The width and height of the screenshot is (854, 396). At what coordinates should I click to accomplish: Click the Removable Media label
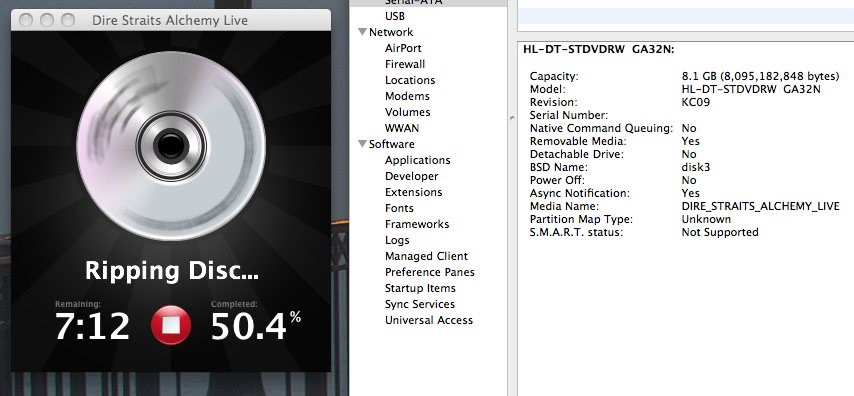578,142
